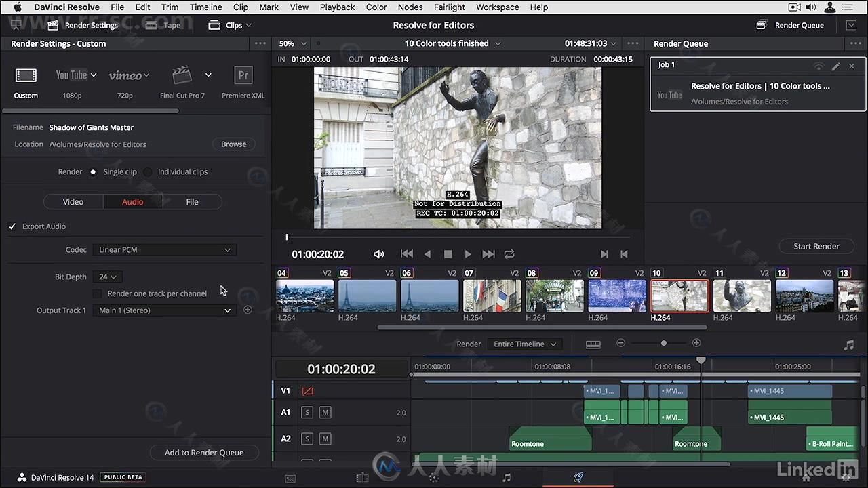Open timeline name dropdown in viewer
Image resolution: width=868 pixels, height=488 pixels.
(x=452, y=43)
